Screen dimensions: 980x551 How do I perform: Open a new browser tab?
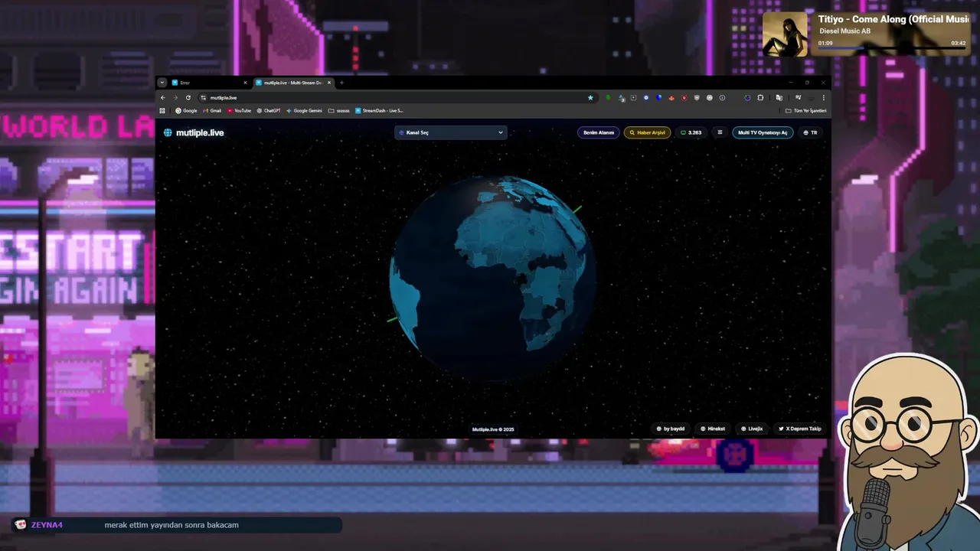(x=341, y=83)
